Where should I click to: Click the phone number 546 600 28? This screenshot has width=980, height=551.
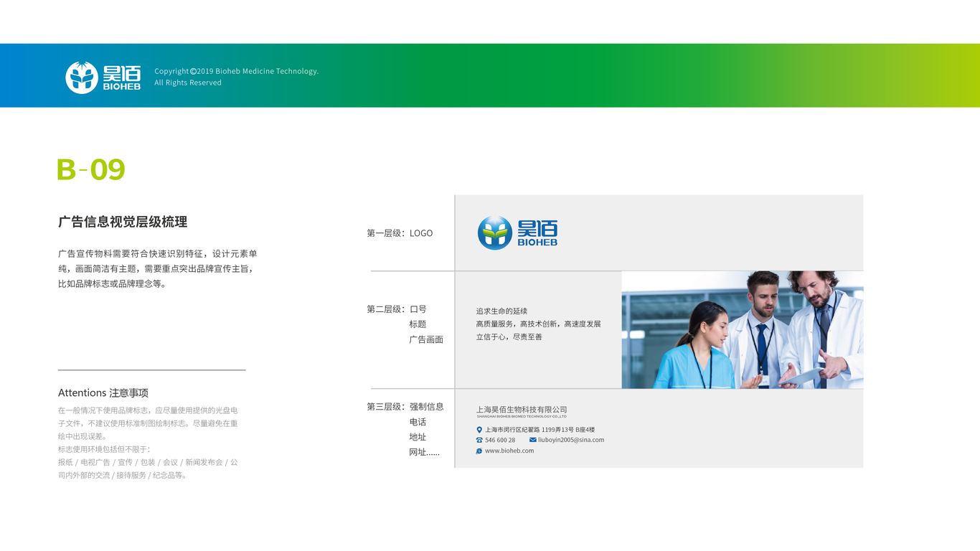tap(500, 440)
